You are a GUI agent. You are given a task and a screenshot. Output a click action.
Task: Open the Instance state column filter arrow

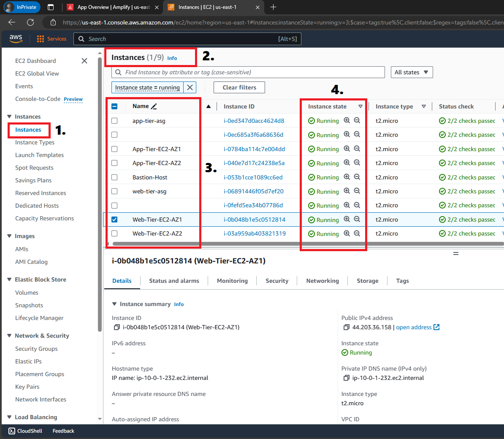tap(360, 106)
